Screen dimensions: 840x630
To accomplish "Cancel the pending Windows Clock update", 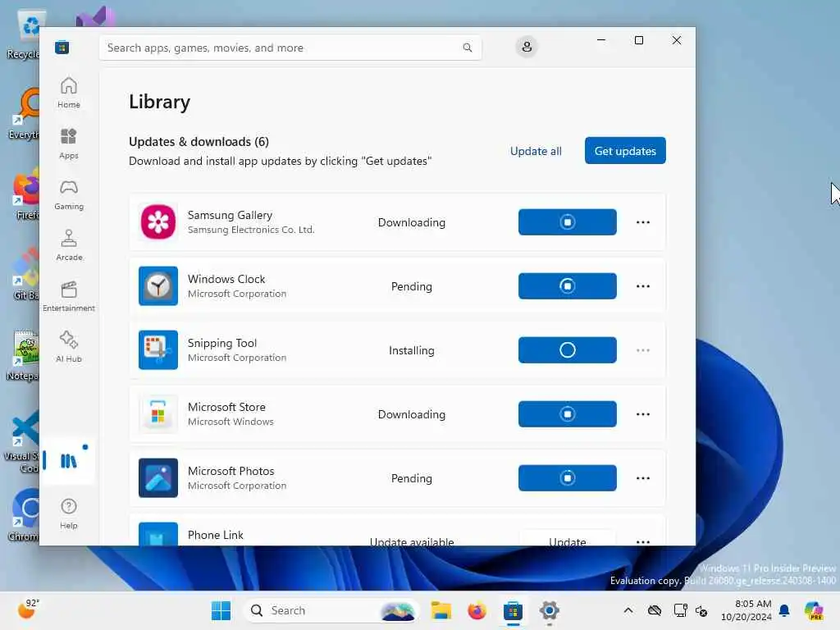I will [568, 286].
